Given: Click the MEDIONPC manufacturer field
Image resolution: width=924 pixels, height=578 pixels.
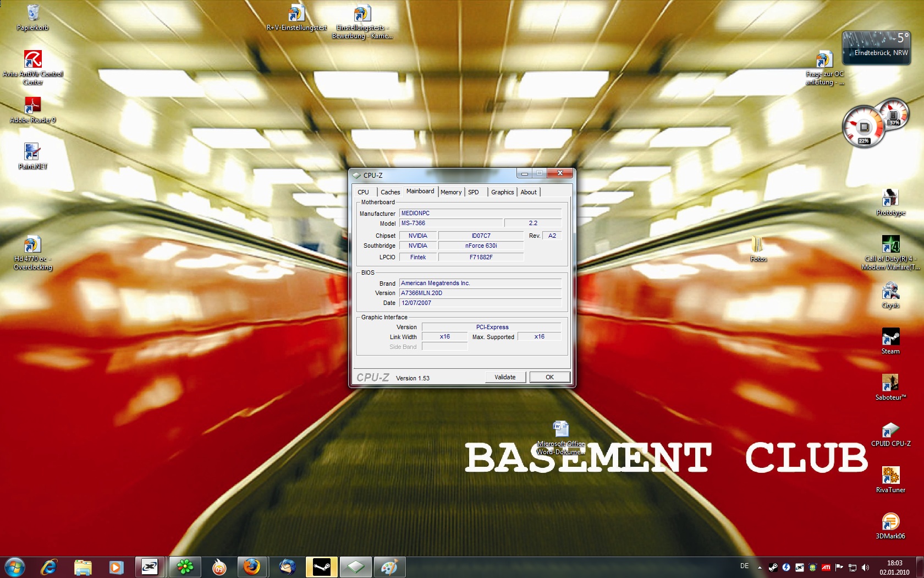Looking at the screenshot, I should click(x=481, y=213).
